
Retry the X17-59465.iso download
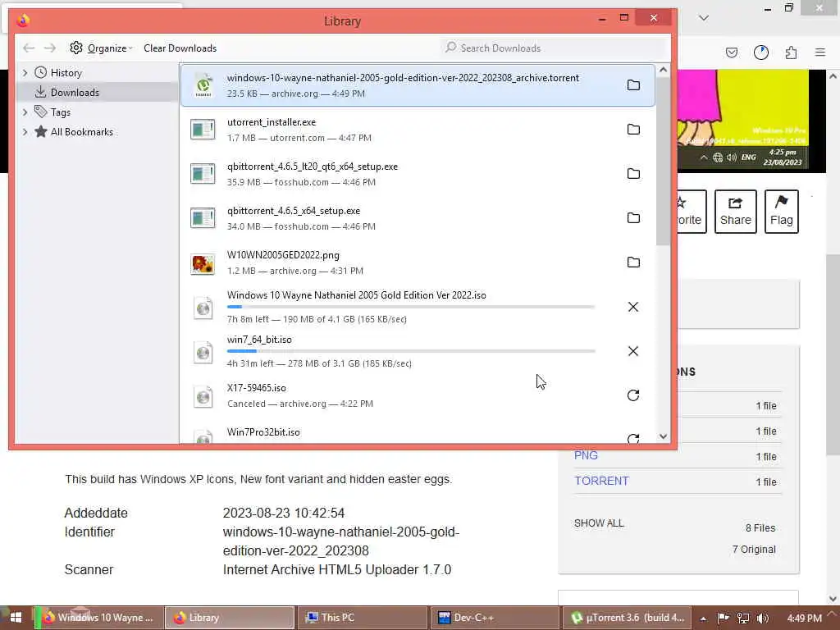[x=633, y=395]
